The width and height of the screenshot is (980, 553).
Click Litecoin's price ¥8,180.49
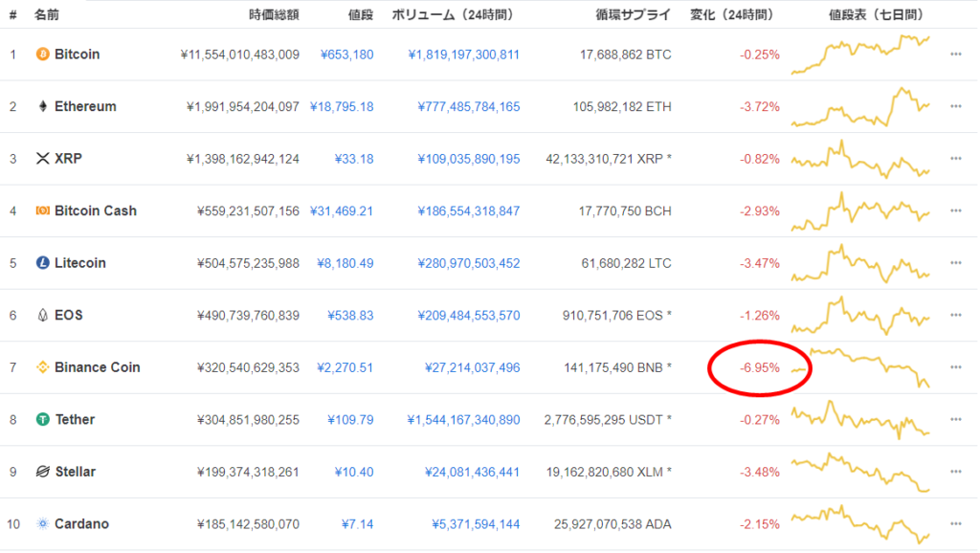point(345,264)
